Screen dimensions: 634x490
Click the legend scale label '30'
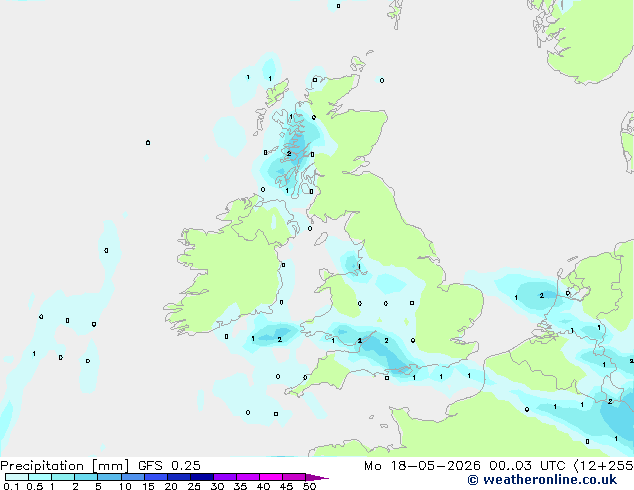click(217, 486)
